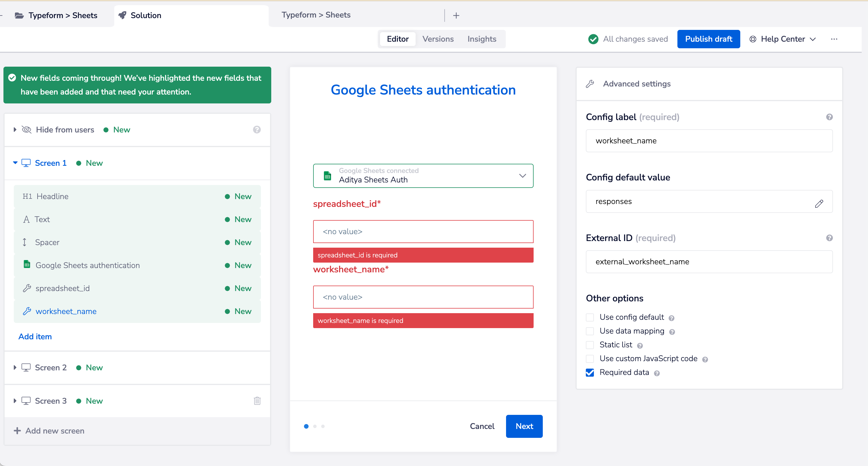This screenshot has width=868, height=466.
Task: Open the Help Center dropdown
Action: click(783, 39)
